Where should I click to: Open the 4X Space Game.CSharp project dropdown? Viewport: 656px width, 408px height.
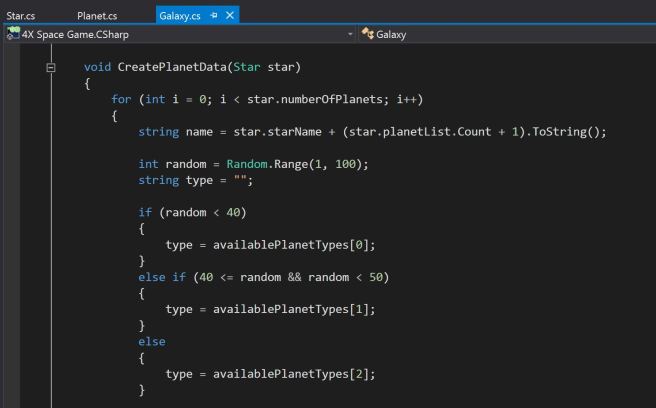180,35
